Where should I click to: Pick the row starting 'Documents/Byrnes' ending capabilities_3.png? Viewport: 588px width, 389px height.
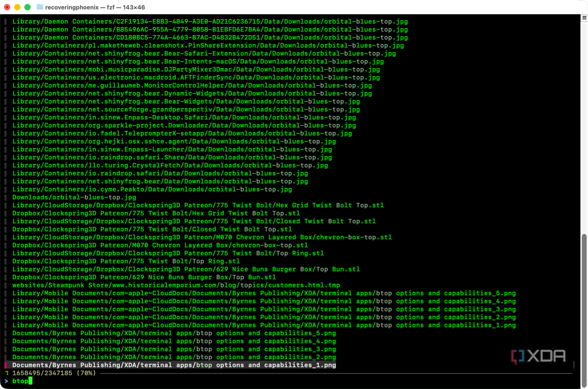[x=174, y=349]
